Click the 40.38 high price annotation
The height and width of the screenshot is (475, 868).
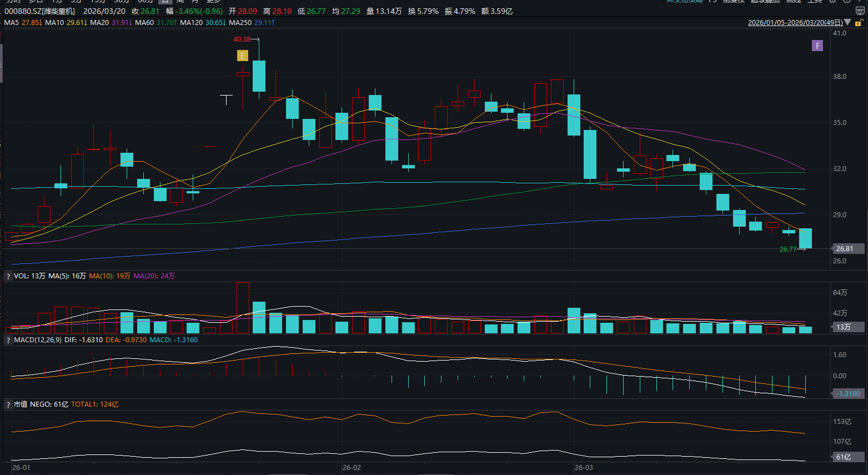(x=242, y=39)
